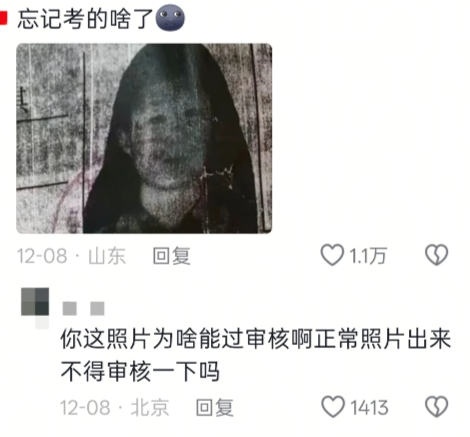Click the 12-08 date on first comment

(x=42, y=256)
